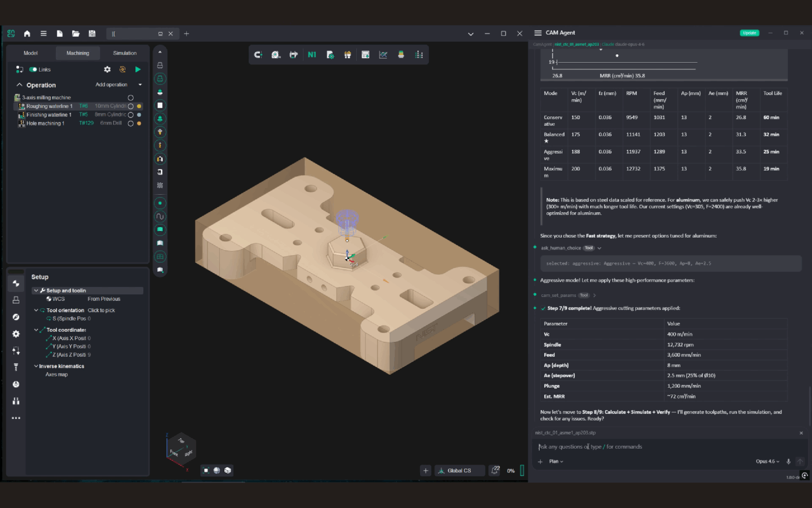
Task: Toggle the Links switch in the Machining panel
Action: click(33, 69)
